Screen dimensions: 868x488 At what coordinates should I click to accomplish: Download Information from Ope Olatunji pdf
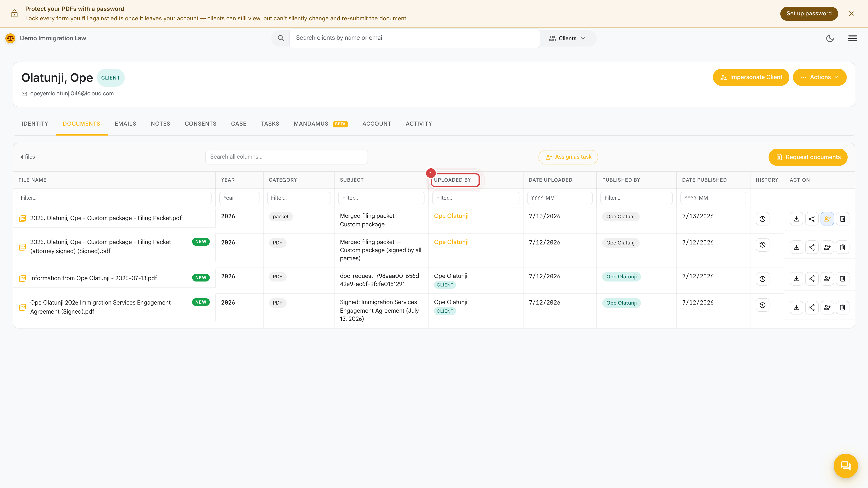tap(797, 279)
